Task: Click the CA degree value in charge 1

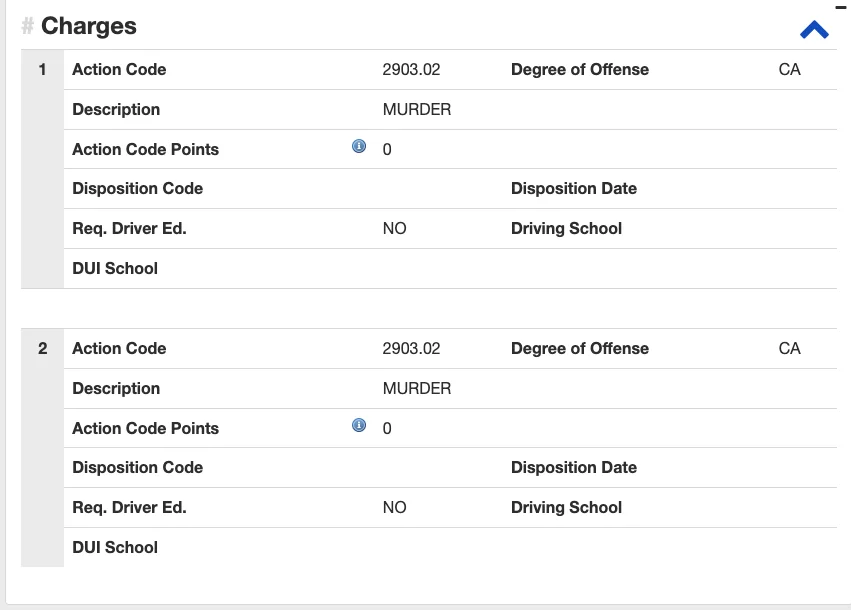Action: point(789,70)
